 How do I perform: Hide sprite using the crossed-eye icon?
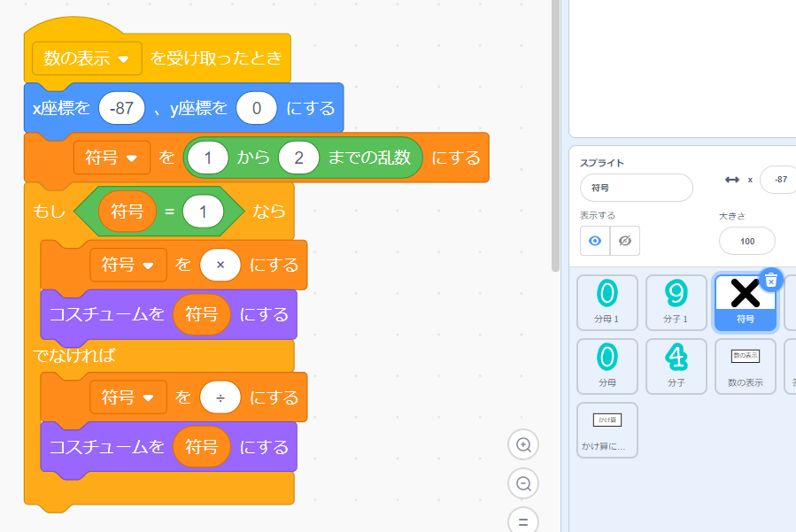pos(625,241)
